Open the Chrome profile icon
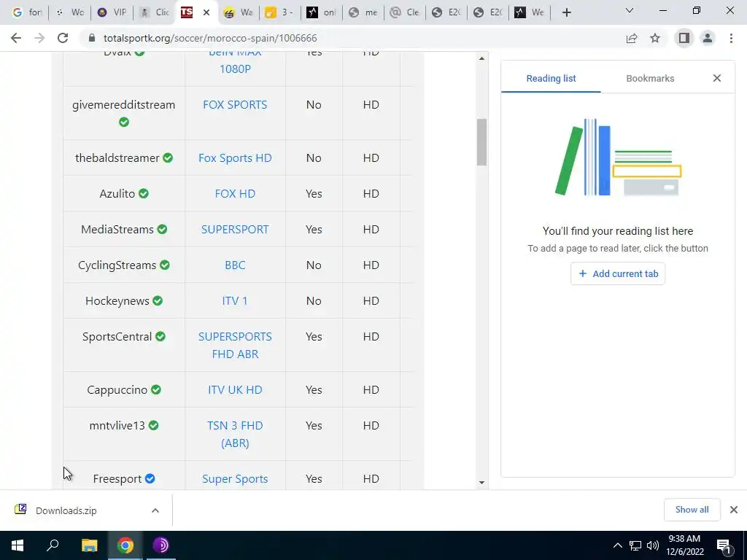 tap(708, 38)
